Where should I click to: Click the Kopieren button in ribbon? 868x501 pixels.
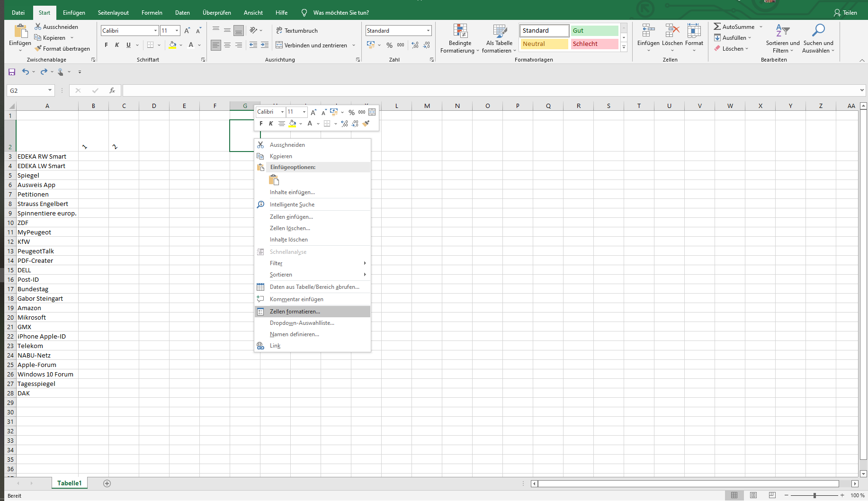point(50,38)
